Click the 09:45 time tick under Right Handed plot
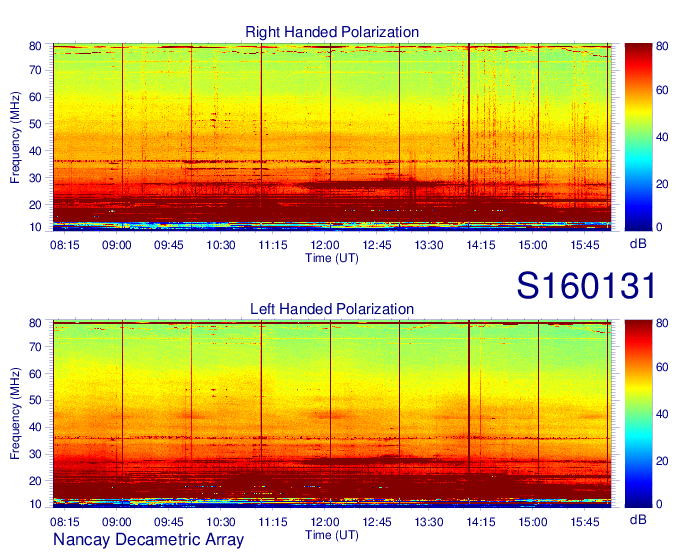Viewport: 680px width, 552px height. 169,245
